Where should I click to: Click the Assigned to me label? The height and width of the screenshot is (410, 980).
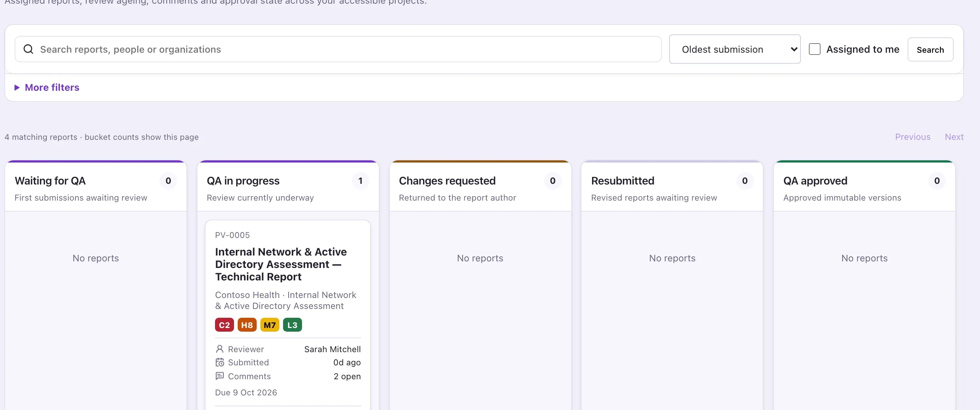pos(863,49)
